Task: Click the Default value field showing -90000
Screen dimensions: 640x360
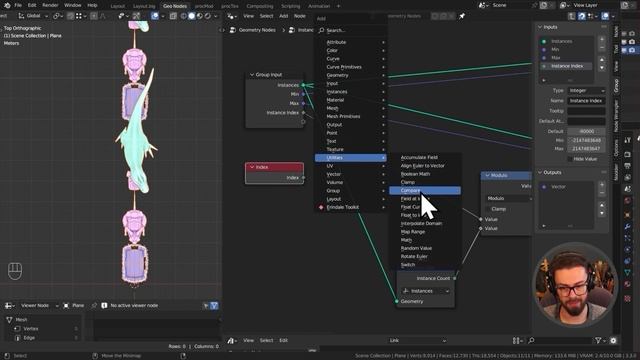Action: tap(586, 131)
